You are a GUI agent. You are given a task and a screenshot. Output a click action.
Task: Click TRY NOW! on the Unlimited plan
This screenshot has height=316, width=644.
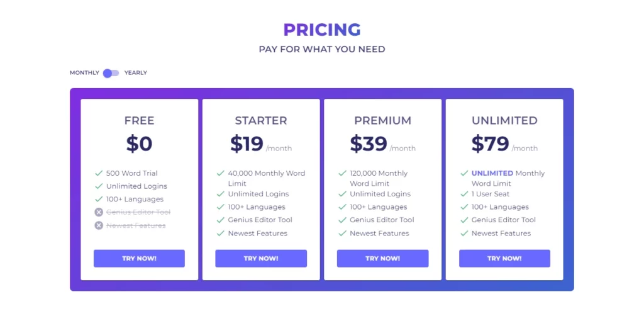[504, 259]
